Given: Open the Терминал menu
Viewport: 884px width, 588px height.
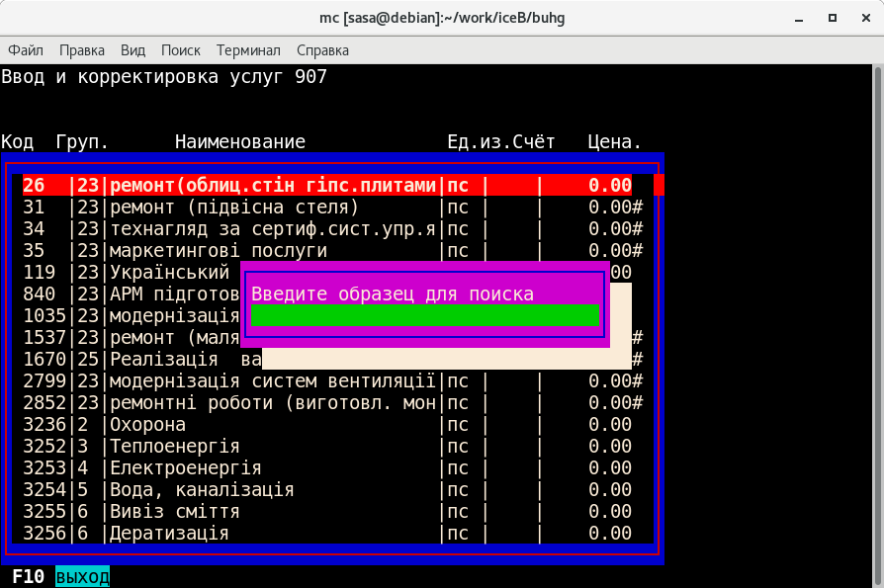Looking at the screenshot, I should point(248,49).
